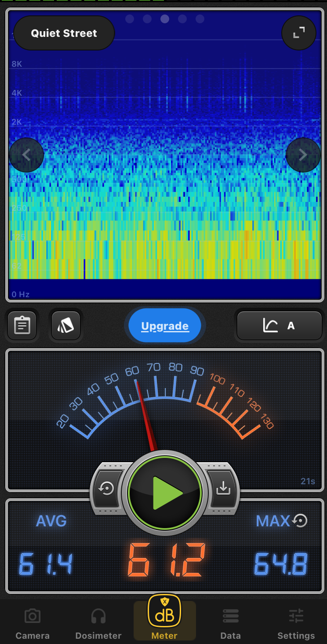Tap the Quiet Street label
The height and width of the screenshot is (644, 327).
(x=64, y=33)
